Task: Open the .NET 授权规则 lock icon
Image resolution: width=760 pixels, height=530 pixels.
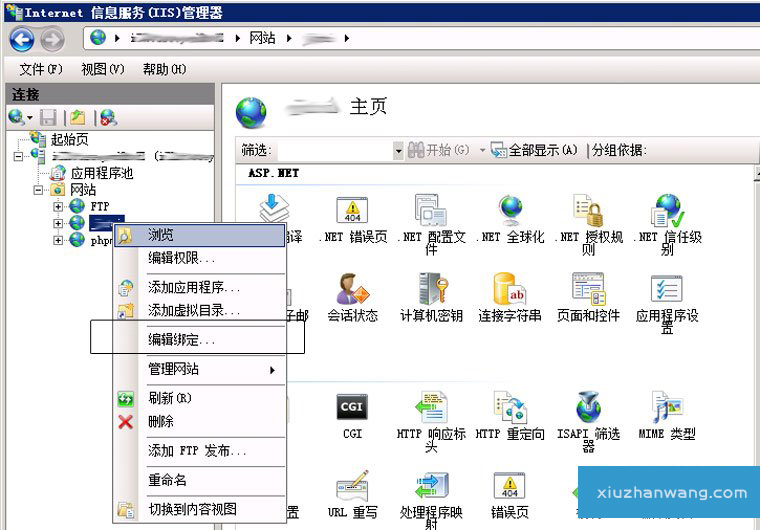Action: [588, 210]
